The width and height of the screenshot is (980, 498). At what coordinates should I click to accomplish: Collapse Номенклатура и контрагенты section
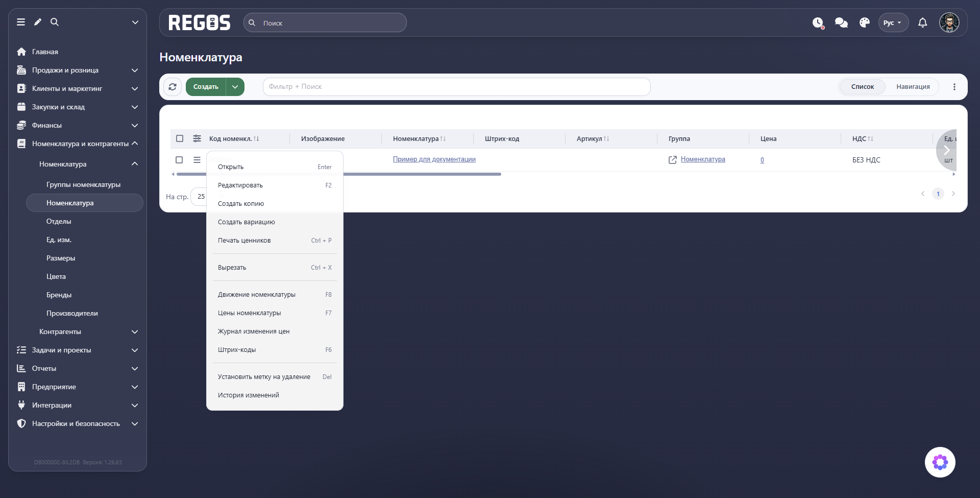[78, 144]
